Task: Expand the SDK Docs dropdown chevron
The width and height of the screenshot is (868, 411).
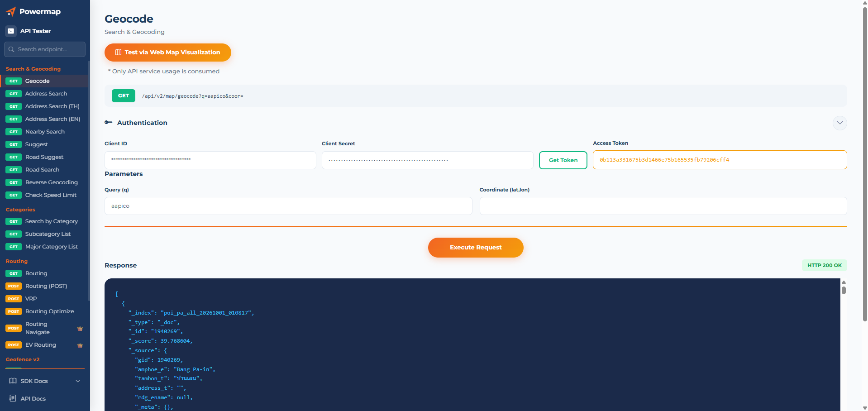Action: coord(78,381)
